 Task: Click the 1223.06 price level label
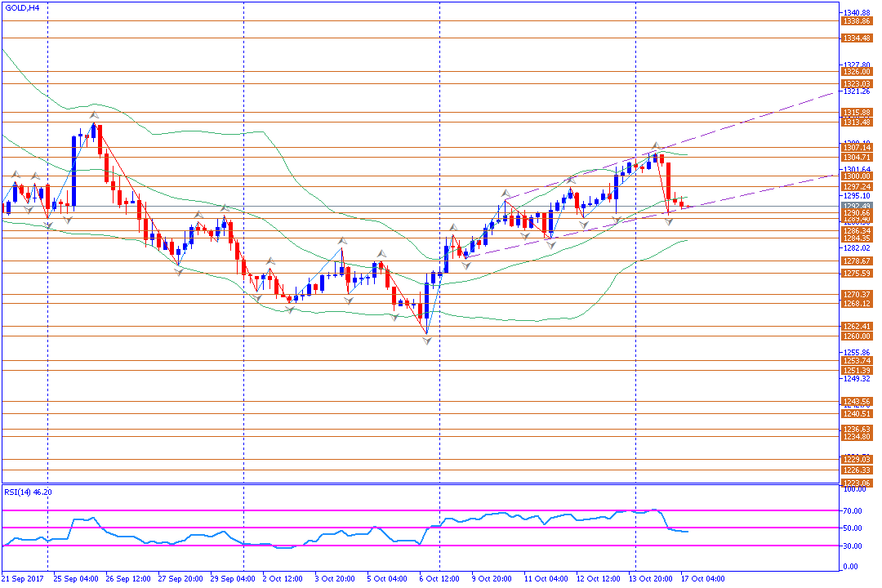click(857, 483)
